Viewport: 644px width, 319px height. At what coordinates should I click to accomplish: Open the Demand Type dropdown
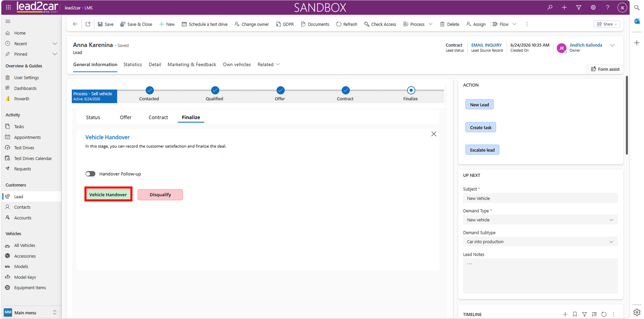point(540,220)
